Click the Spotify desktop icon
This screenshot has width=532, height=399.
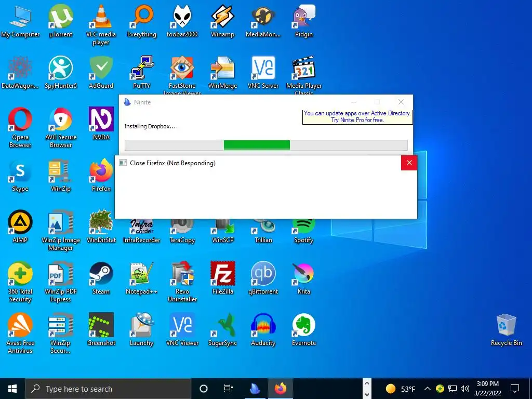coord(303,231)
